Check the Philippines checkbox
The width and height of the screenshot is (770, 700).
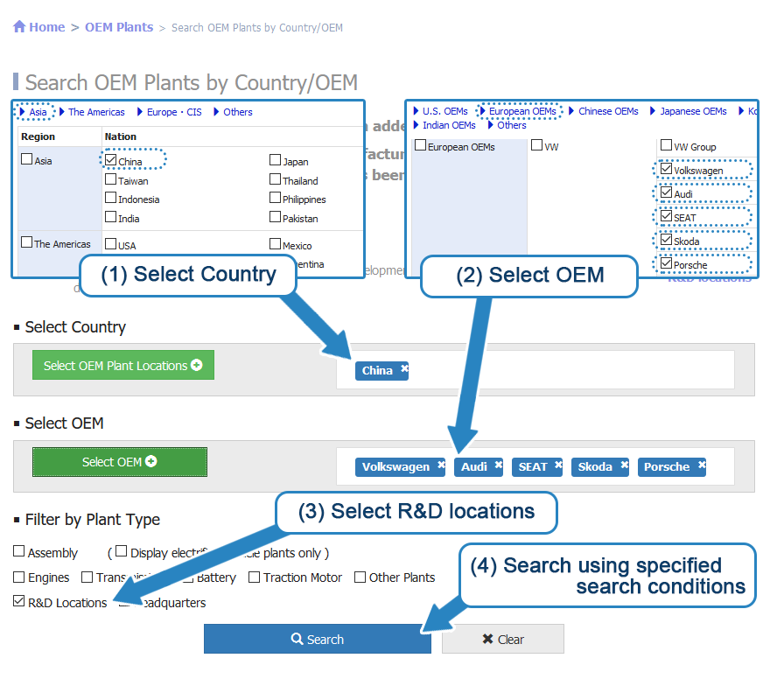(x=275, y=198)
